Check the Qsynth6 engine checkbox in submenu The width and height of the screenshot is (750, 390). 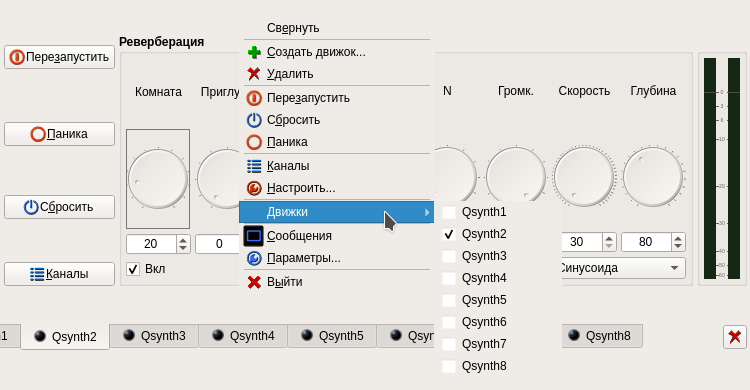point(449,322)
